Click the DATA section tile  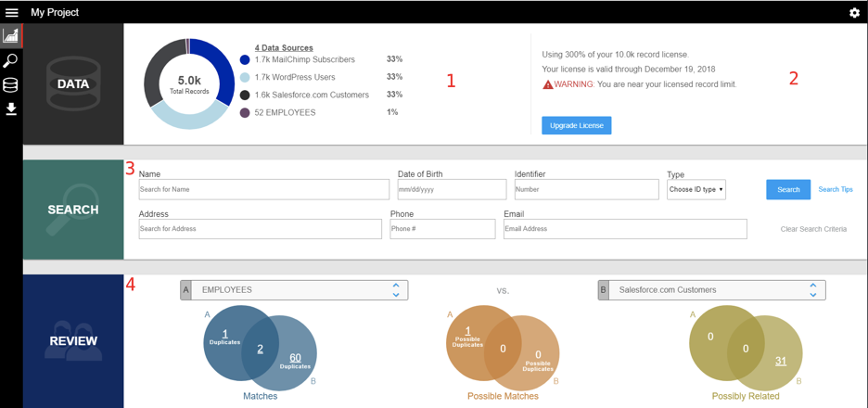pyautogui.click(x=73, y=84)
